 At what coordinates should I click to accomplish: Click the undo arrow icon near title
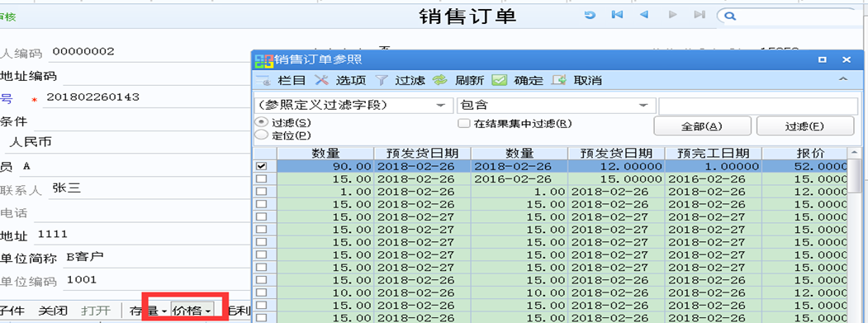click(x=590, y=15)
